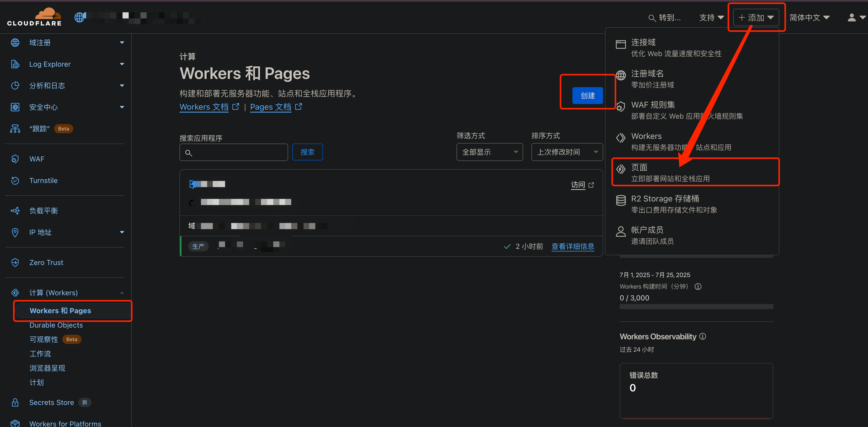Click the R2 Storage bucket icon
The image size is (868, 427).
pyautogui.click(x=621, y=200)
